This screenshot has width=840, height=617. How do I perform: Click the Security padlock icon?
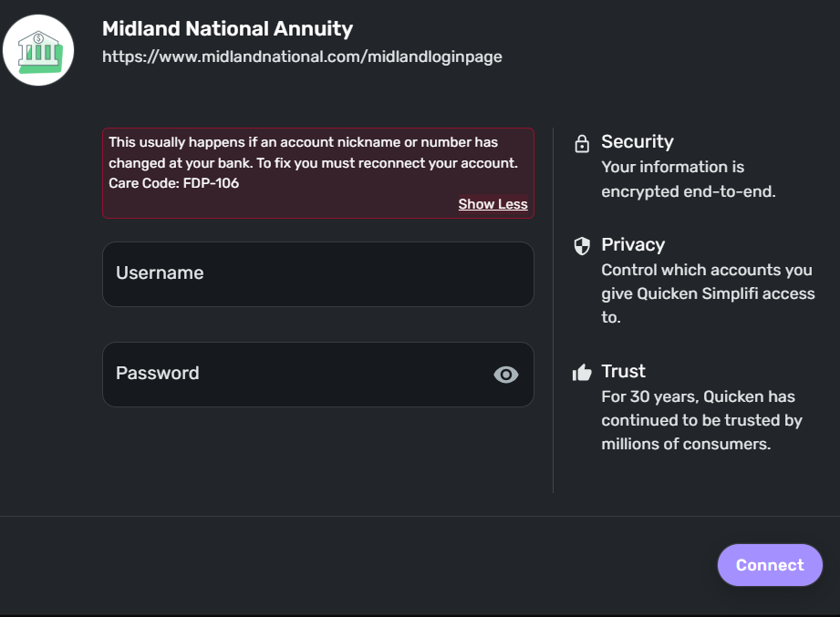coord(582,144)
